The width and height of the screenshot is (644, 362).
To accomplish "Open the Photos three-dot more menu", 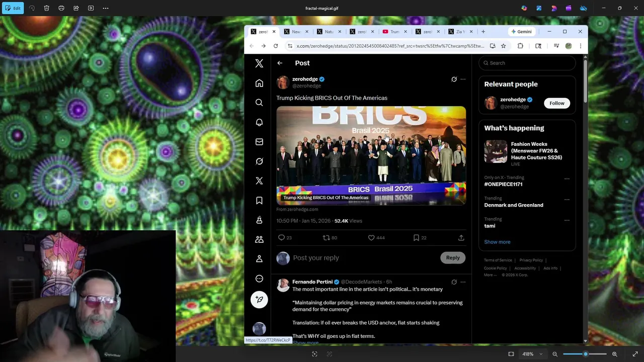I will (x=106, y=8).
